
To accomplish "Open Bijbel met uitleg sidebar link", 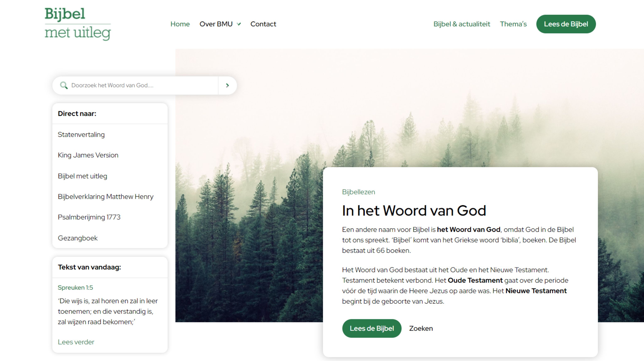I will coord(82,176).
